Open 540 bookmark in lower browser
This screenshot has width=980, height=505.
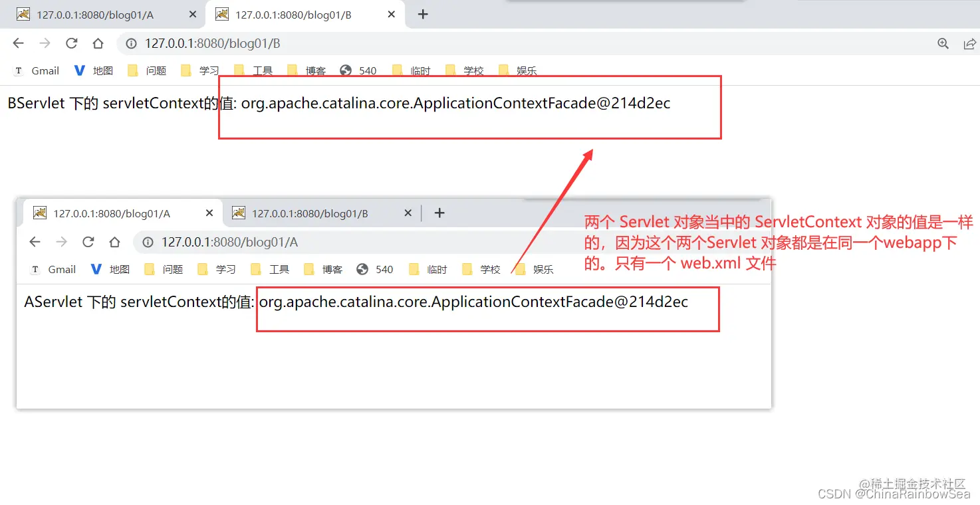[x=375, y=269]
